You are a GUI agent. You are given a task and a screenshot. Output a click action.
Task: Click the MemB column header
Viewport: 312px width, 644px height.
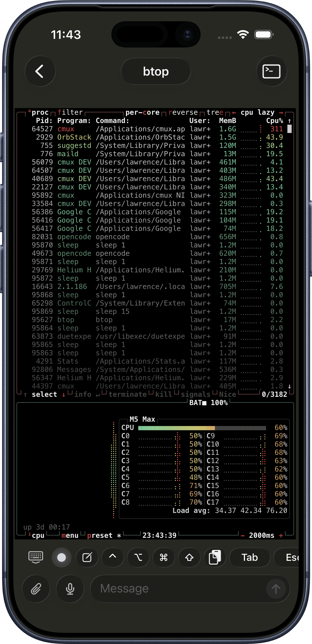(x=228, y=121)
